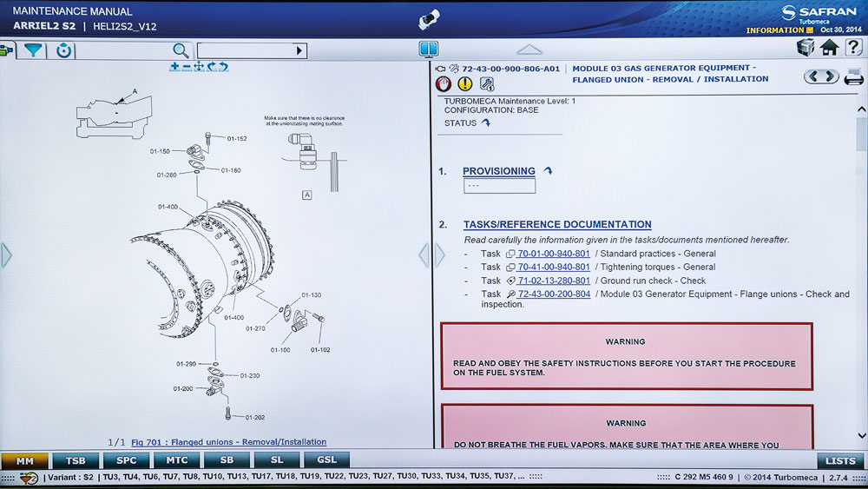Open Fig 701 Flanged unions link

point(228,442)
